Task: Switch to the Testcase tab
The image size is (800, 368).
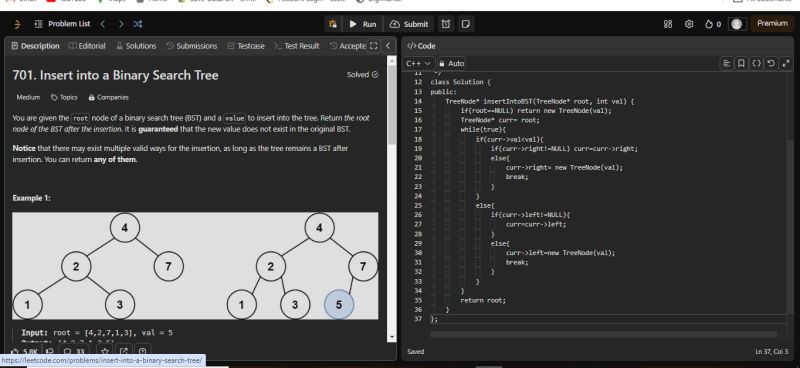Action: [x=246, y=46]
